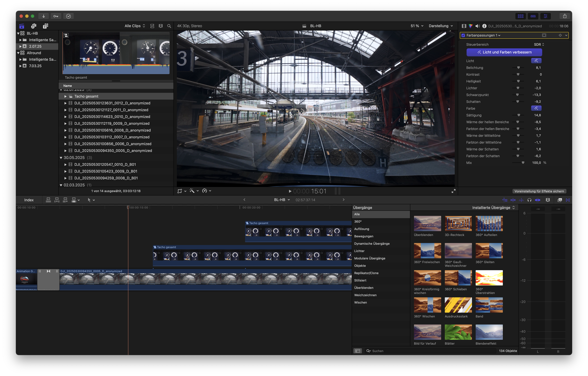Open the share export icon

[565, 16]
